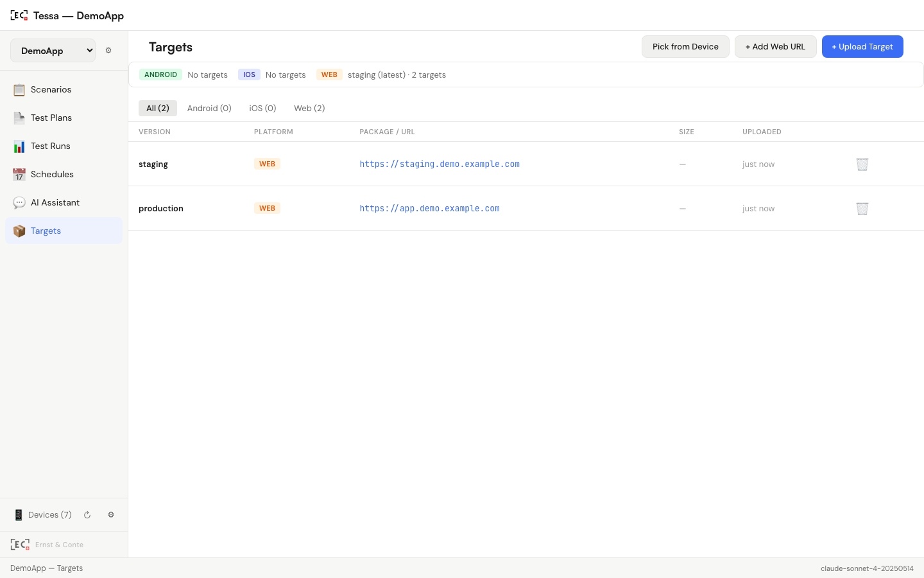Click the AI Assistant chat bubble icon
The image size is (924, 578).
pos(19,203)
